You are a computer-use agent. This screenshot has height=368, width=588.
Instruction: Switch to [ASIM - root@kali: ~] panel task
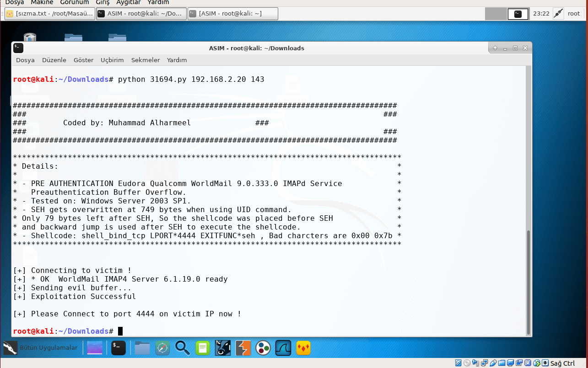(x=233, y=14)
